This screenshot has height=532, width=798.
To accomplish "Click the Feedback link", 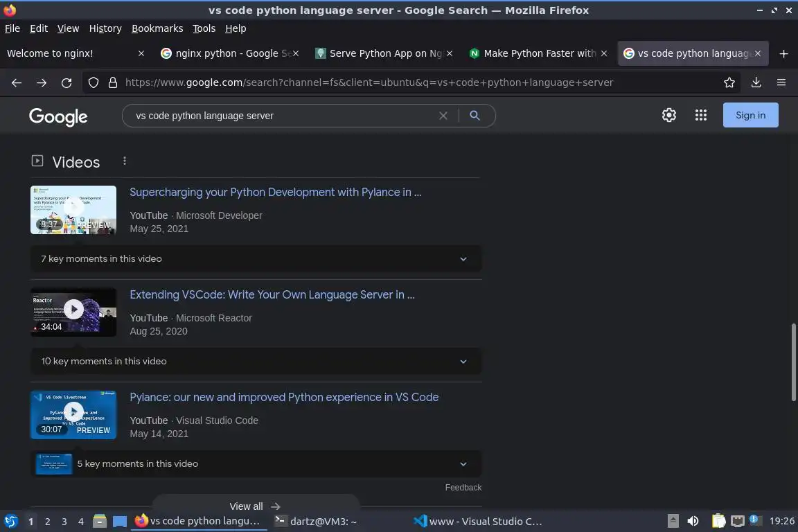I will tap(463, 488).
